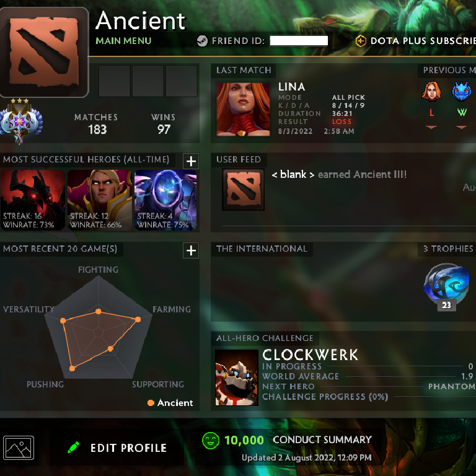Viewport: 476px width, 476px height.
Task: Open the blue trophy with level 23
Action: 446,286
